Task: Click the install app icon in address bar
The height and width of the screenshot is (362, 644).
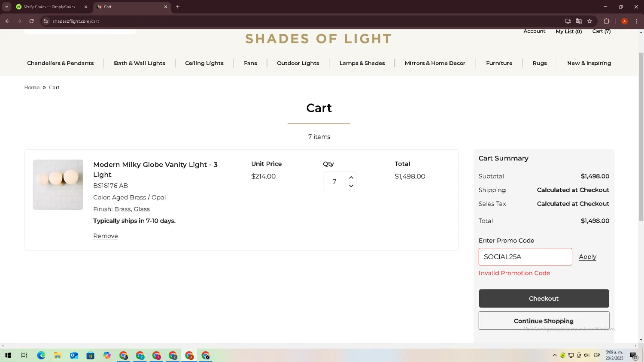Action: click(x=568, y=21)
